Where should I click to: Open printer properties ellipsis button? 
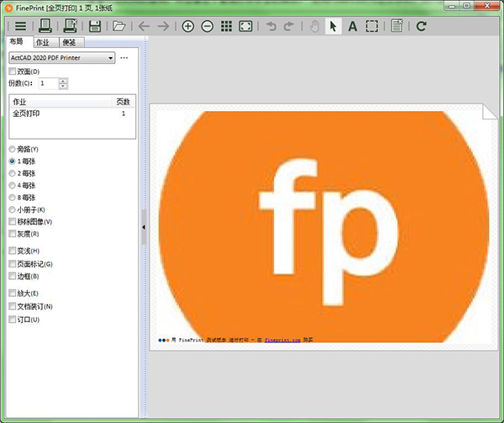tap(124, 58)
